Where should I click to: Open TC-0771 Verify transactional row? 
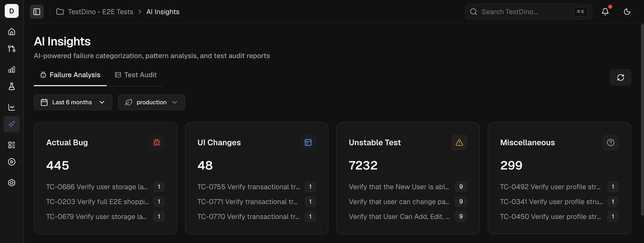(257, 202)
